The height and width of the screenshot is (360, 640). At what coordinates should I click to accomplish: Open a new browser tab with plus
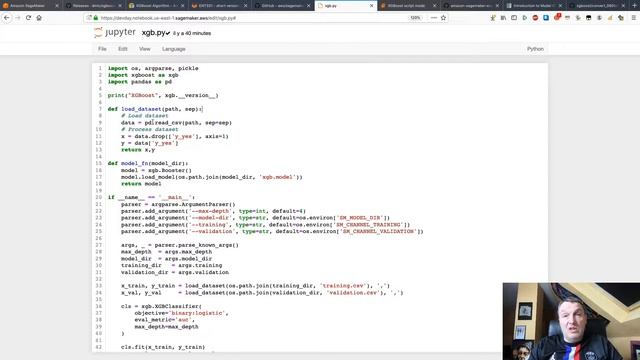click(x=633, y=6)
